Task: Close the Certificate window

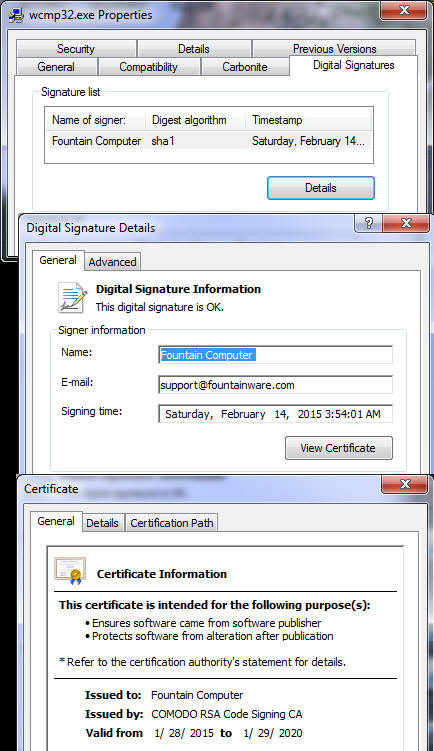Action: coord(405,484)
